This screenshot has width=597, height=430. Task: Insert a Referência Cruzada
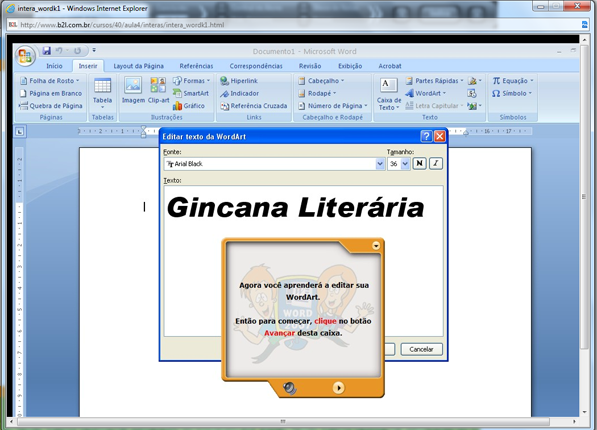[254, 106]
